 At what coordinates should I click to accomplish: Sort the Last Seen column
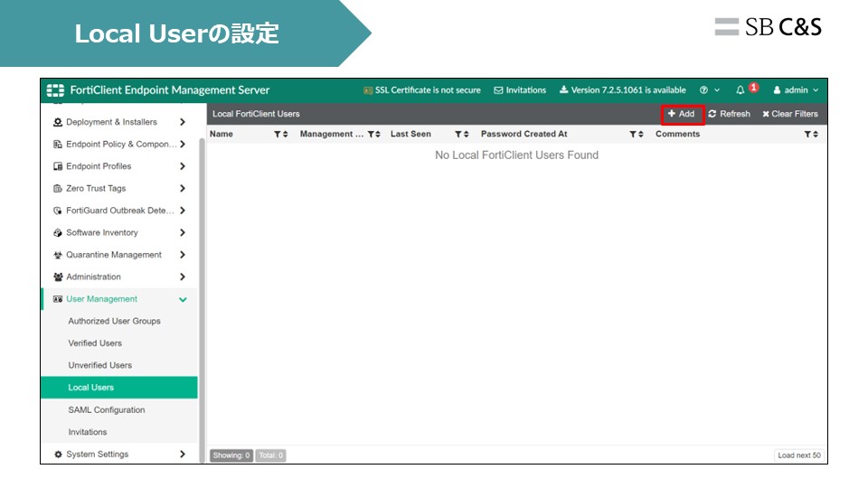coord(467,134)
